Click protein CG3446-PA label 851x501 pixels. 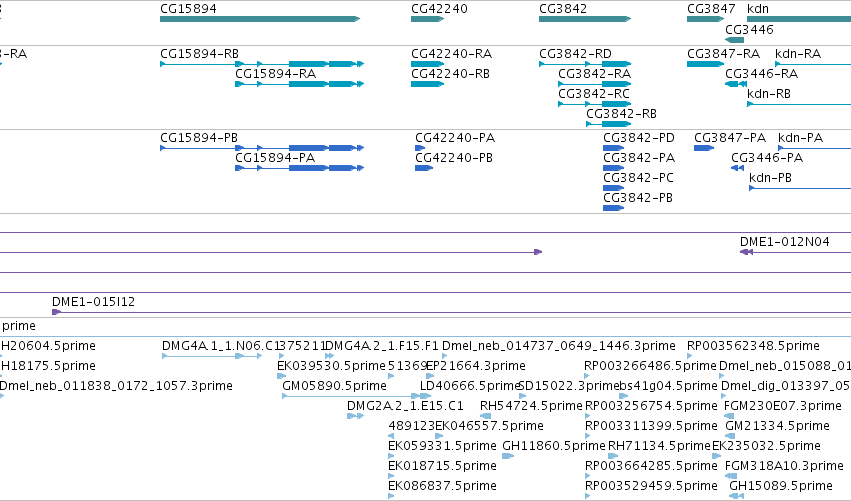(767, 158)
